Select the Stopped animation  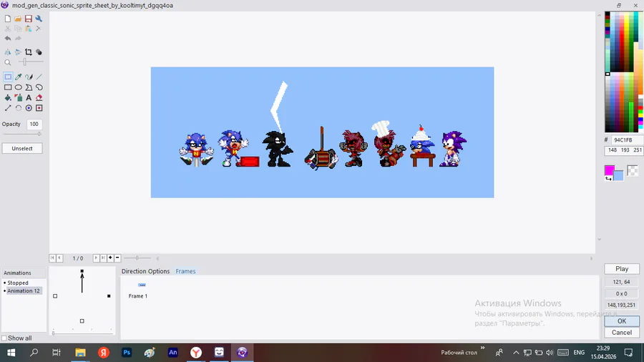18,283
